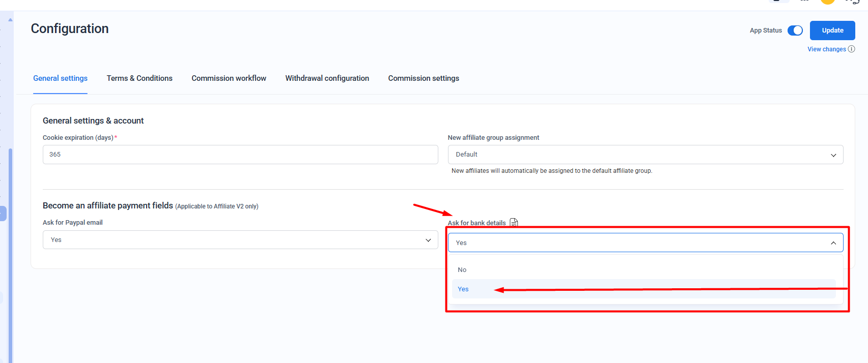Expand the New affiliate group assignment dropdown

tap(645, 155)
